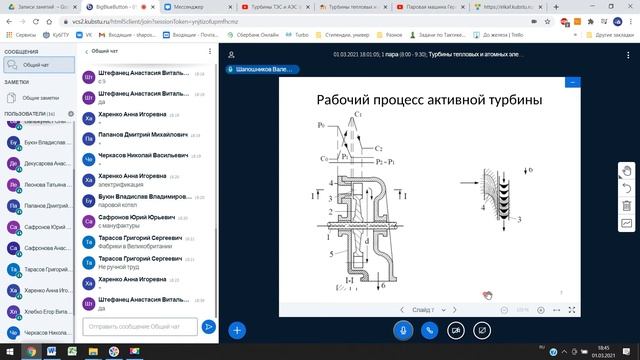Minimize the presentation with the blue button
Image resolution: width=640 pixels, height=360 pixels.
(573, 82)
